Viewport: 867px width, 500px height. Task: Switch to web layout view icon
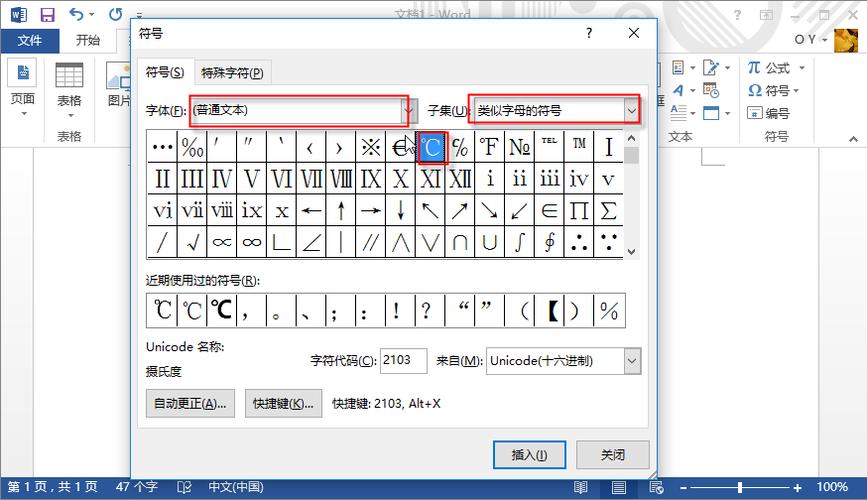656,487
